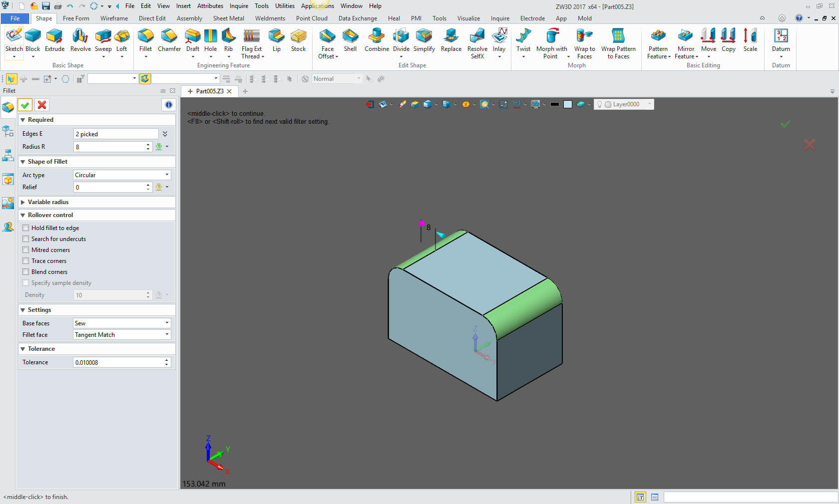The image size is (839, 504).
Task: Confirm fillet with green checkmark button
Action: 25,105
